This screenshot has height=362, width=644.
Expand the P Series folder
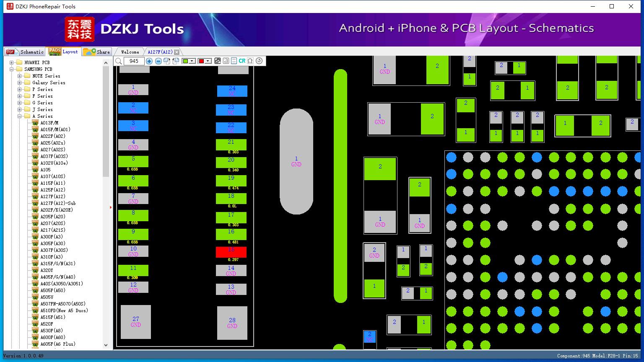pos(20,89)
